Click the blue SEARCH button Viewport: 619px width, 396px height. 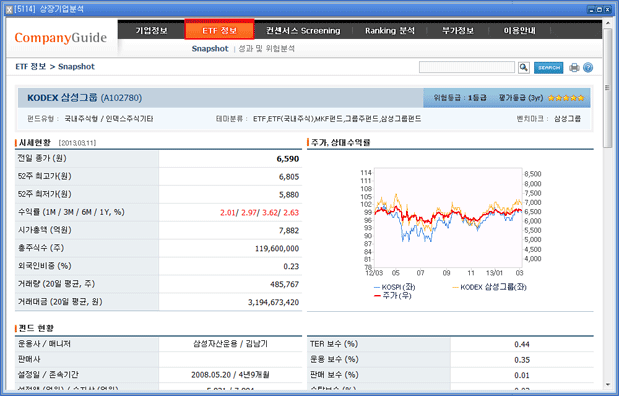(x=548, y=68)
